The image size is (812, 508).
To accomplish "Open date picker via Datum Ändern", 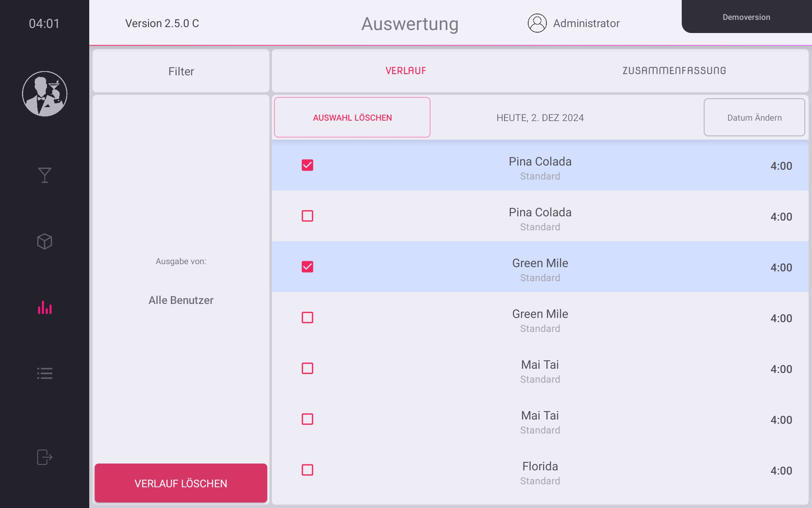I will 754,118.
